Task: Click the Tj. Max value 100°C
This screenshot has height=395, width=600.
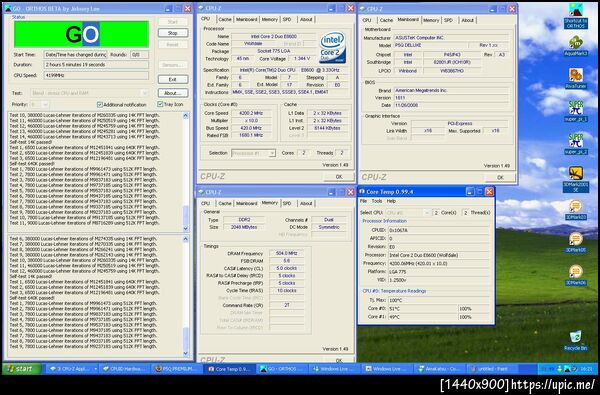Action: 439,300
